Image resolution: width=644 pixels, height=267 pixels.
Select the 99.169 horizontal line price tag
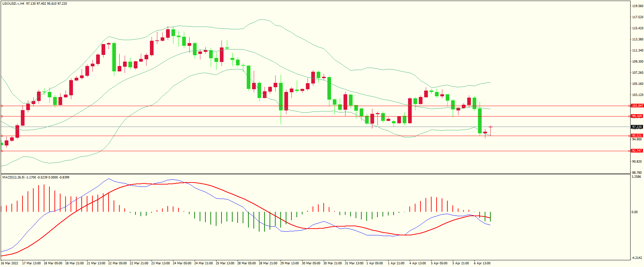pyautogui.click(x=637, y=116)
